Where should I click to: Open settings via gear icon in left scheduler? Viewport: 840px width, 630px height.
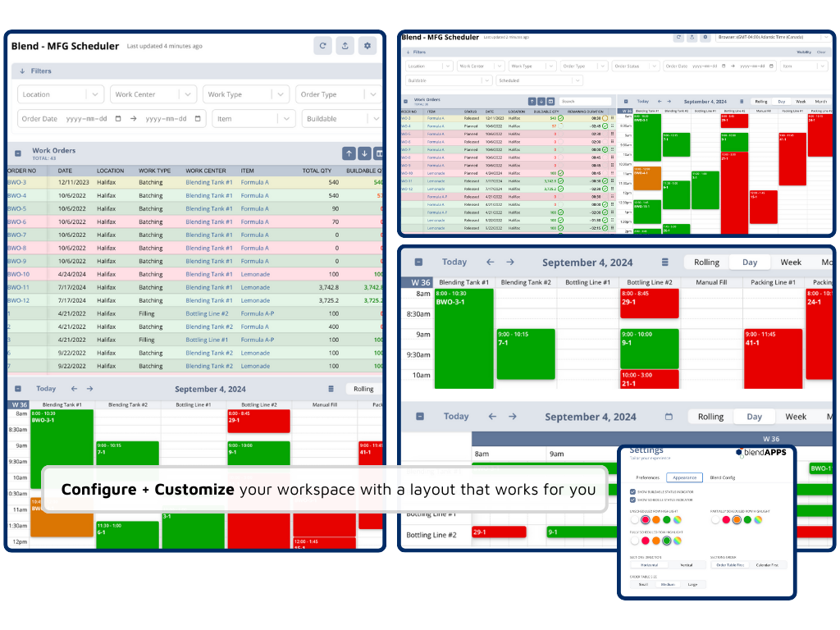pyautogui.click(x=367, y=46)
